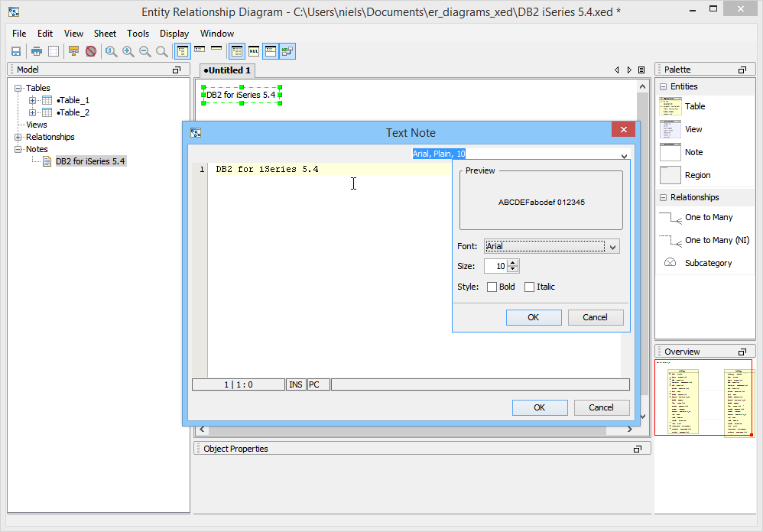
Task: Select the Untitled 1 sheet tab
Action: click(227, 70)
